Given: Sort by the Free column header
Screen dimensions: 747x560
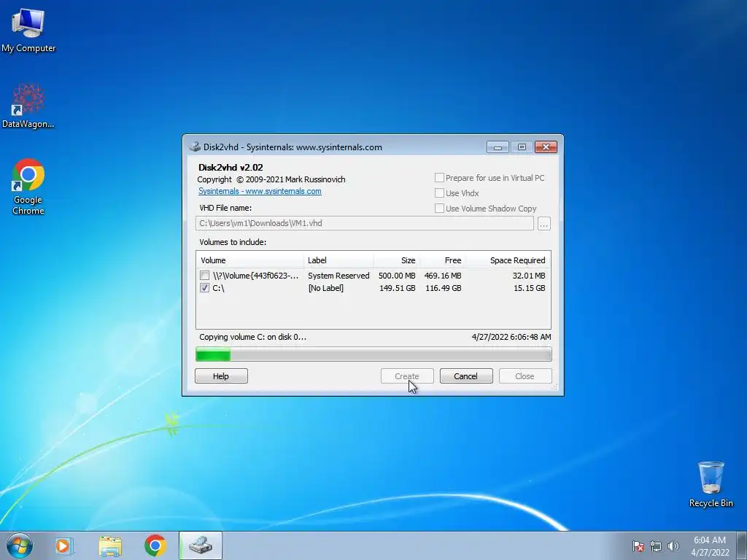Looking at the screenshot, I should [443, 260].
